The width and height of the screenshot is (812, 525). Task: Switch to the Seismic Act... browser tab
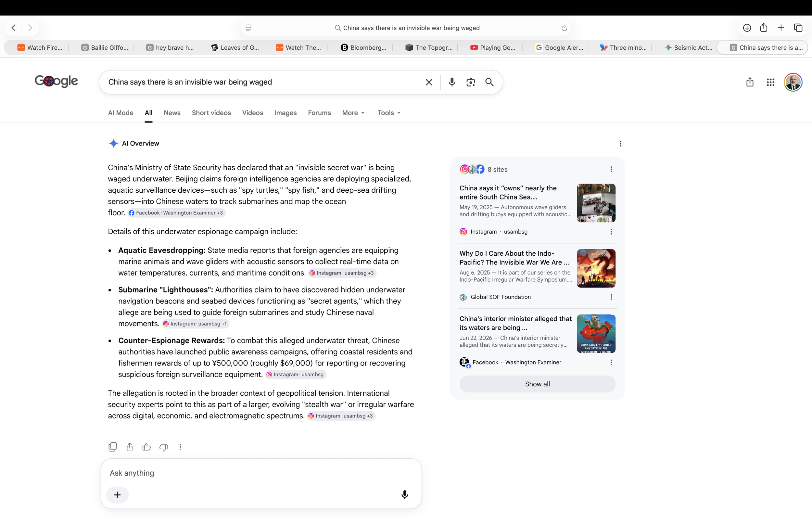[x=688, y=48]
